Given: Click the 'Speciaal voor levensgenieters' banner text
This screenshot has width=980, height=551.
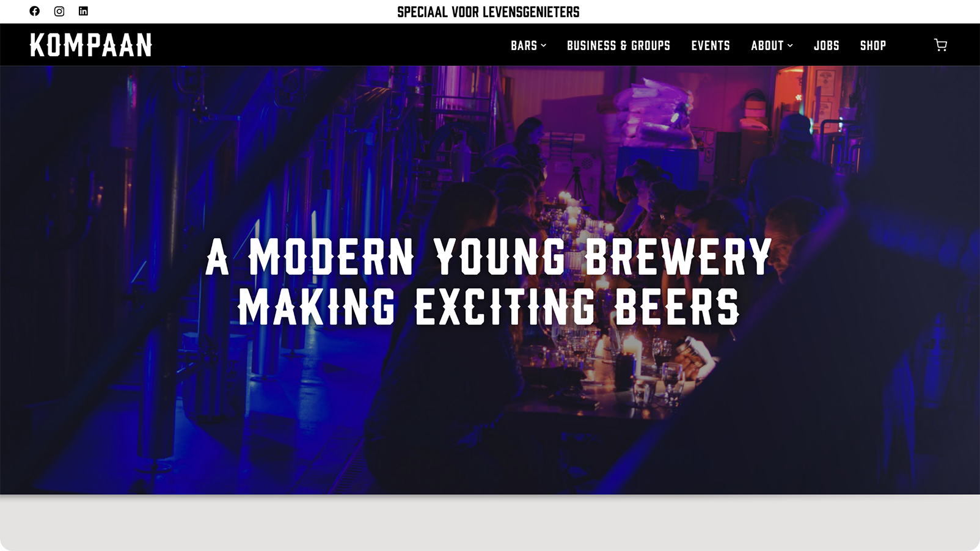Looking at the screenshot, I should 488,12.
